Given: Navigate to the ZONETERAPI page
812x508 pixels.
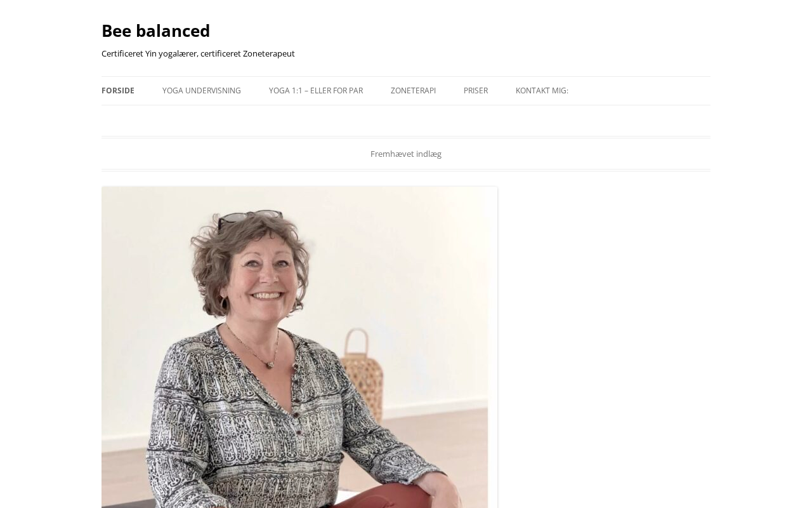Looking at the screenshot, I should tap(413, 91).
